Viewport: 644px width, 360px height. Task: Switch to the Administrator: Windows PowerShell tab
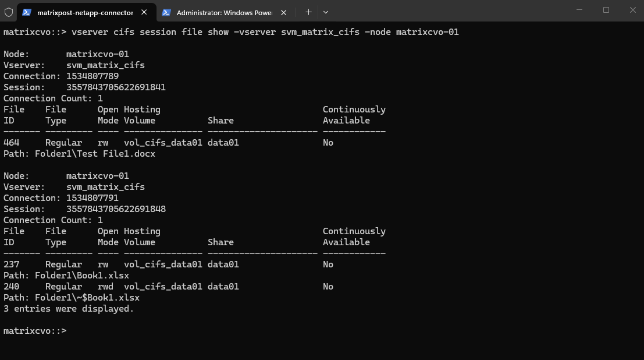tap(224, 12)
